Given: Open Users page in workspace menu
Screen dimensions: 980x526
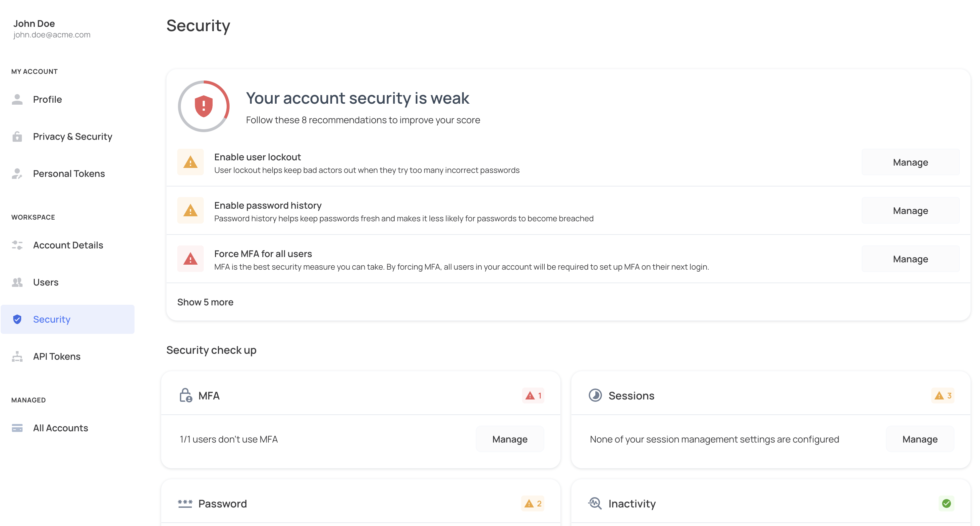Looking at the screenshot, I should pyautogui.click(x=46, y=282).
